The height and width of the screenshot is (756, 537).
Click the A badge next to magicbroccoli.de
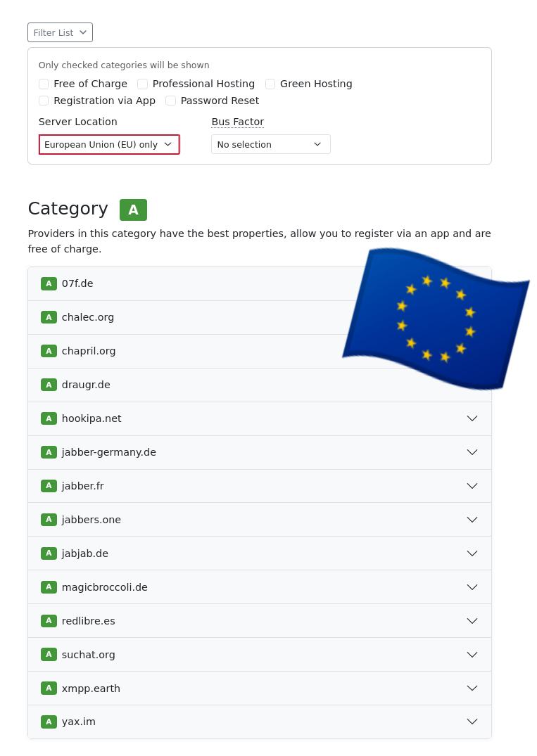[49, 587]
